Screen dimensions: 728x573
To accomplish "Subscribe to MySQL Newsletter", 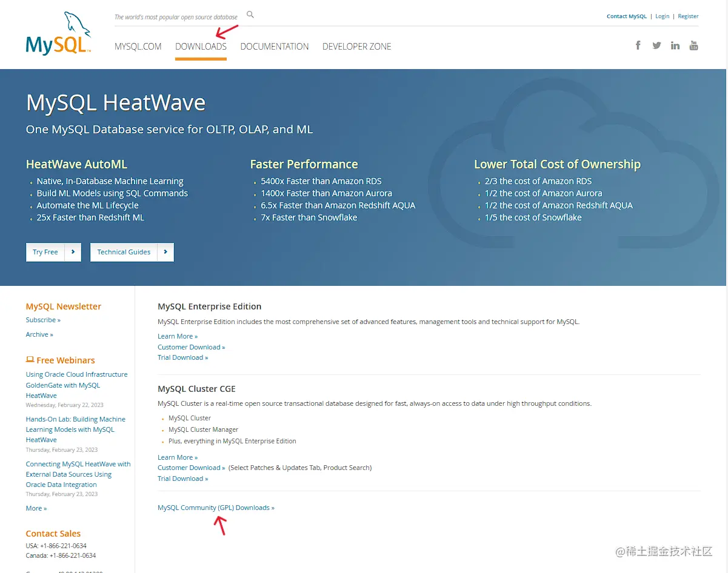I will (x=43, y=320).
